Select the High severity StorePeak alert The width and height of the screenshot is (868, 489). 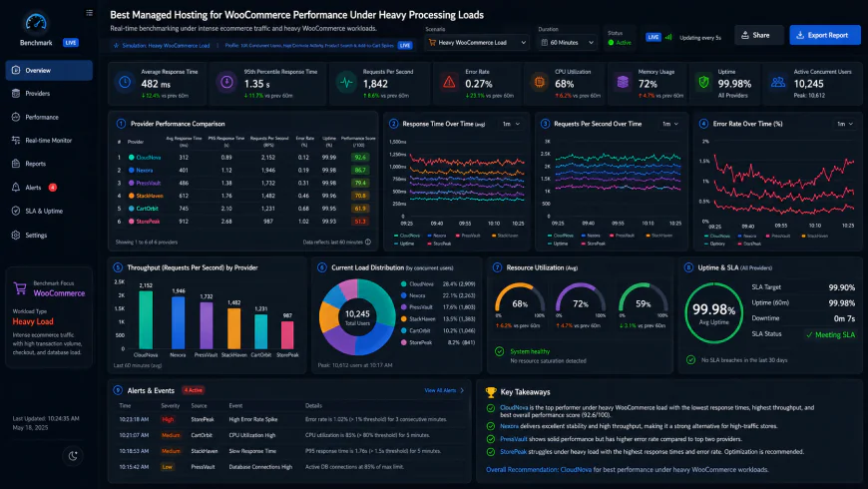289,419
